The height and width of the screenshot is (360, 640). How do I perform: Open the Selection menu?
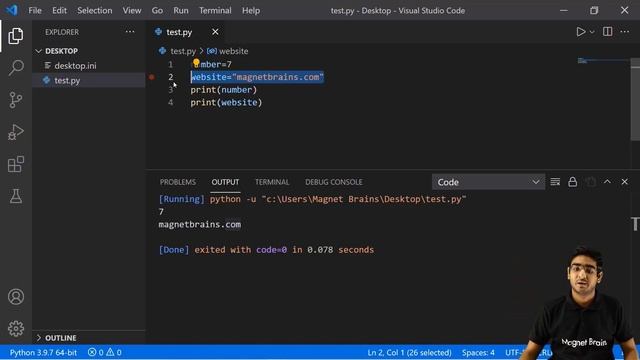[94, 11]
